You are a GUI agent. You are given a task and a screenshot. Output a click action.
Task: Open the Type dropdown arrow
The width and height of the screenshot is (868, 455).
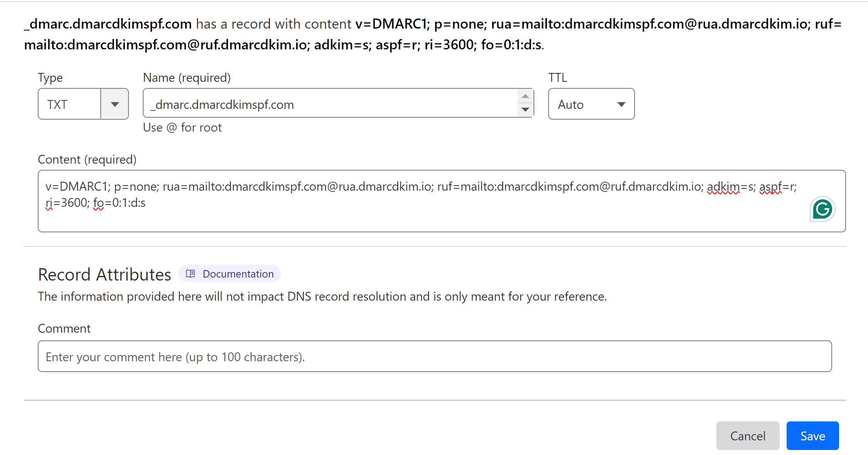pos(115,104)
